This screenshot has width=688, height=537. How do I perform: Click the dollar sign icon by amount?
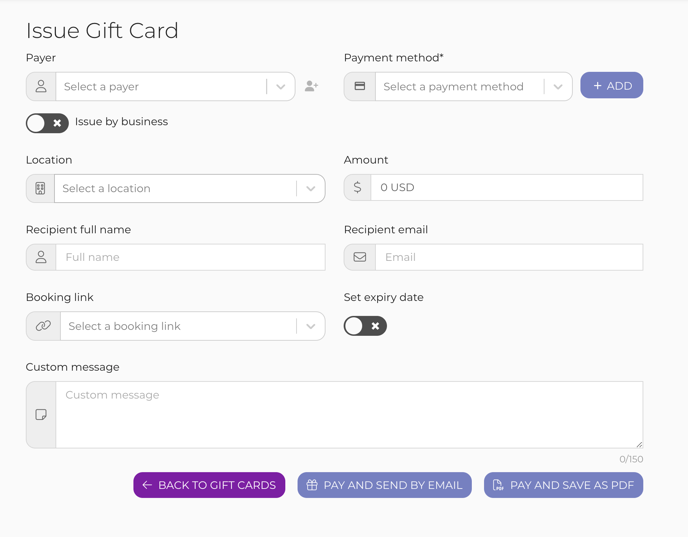tap(358, 187)
